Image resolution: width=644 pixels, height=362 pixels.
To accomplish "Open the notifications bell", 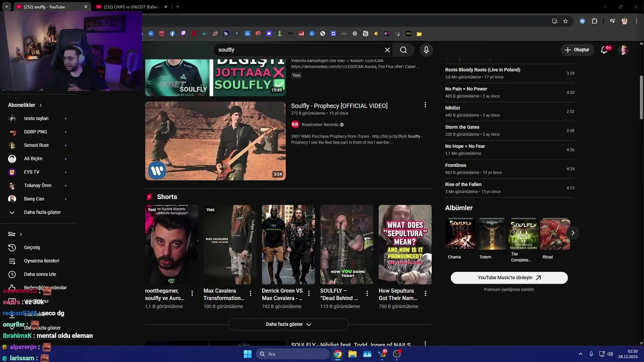I will click(605, 50).
